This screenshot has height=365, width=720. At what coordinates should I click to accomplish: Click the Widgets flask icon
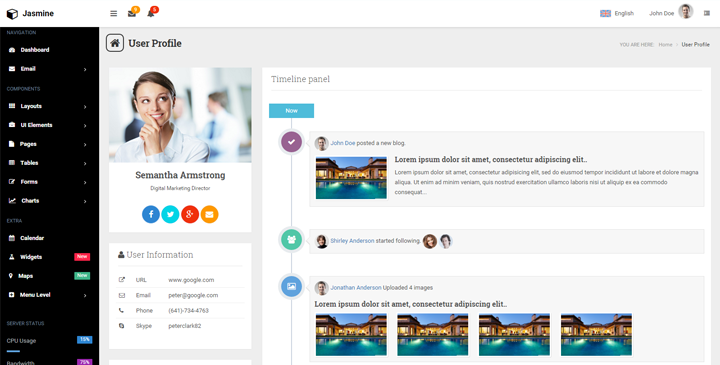click(x=12, y=257)
